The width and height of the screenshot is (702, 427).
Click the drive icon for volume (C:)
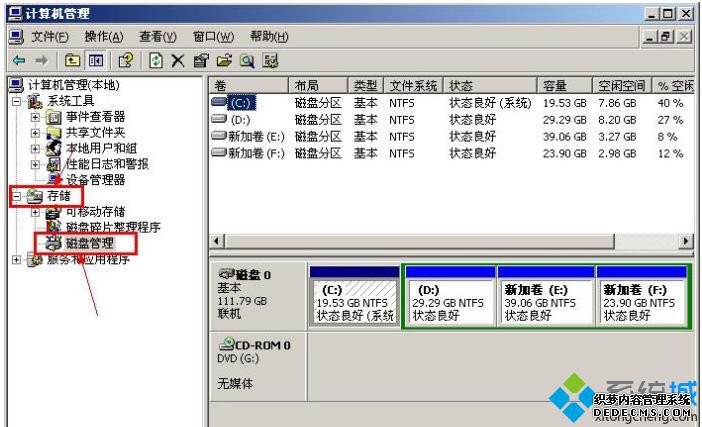click(x=219, y=102)
